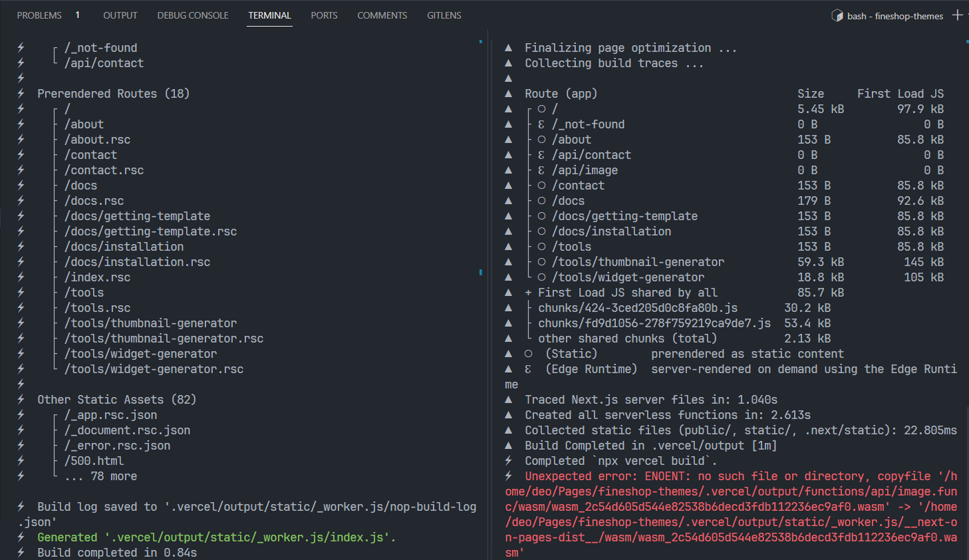Screen dimensions: 969x560
Task: Click the '53.4 kB' chunk size
Action: point(807,323)
